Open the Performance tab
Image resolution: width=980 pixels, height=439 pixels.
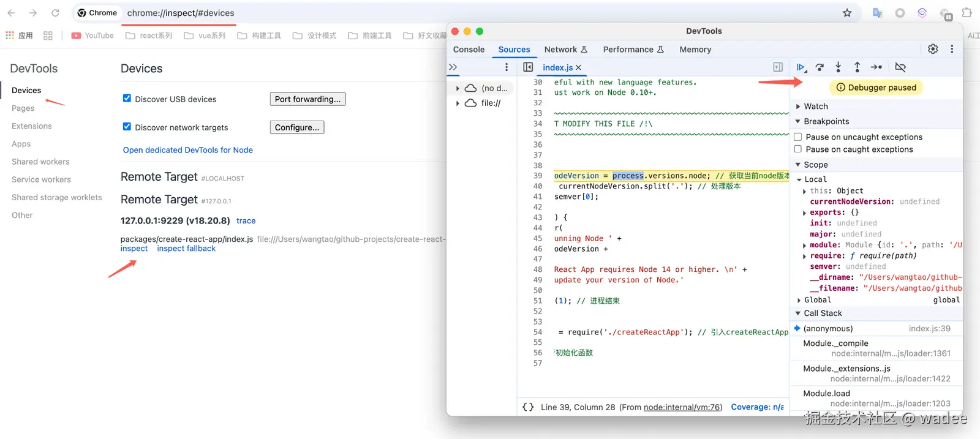pos(633,50)
